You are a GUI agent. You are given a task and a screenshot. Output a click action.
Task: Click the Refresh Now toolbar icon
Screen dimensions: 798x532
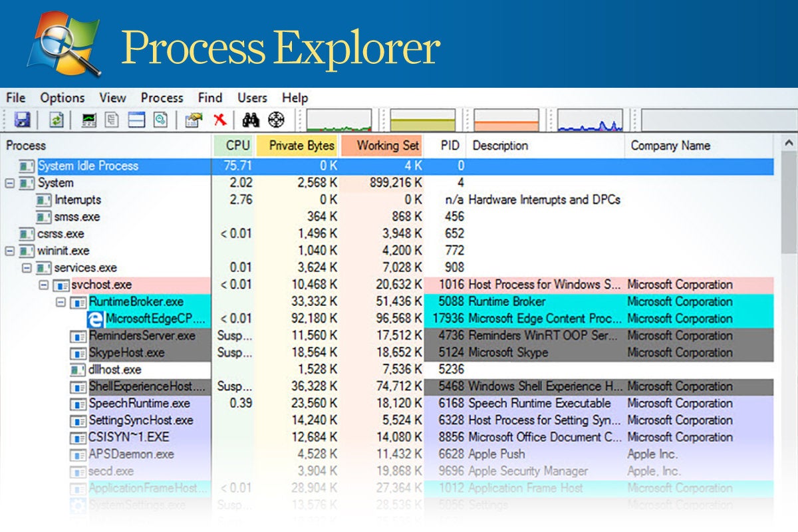(57, 120)
